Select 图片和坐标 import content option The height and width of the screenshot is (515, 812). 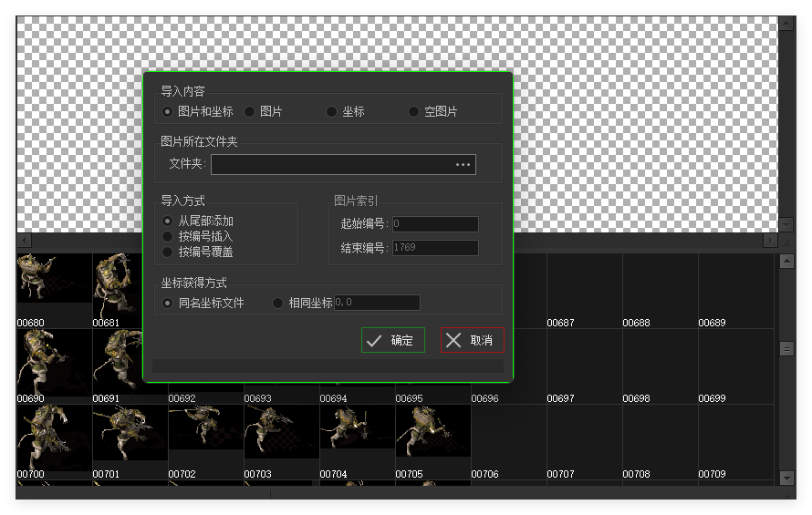point(197,111)
